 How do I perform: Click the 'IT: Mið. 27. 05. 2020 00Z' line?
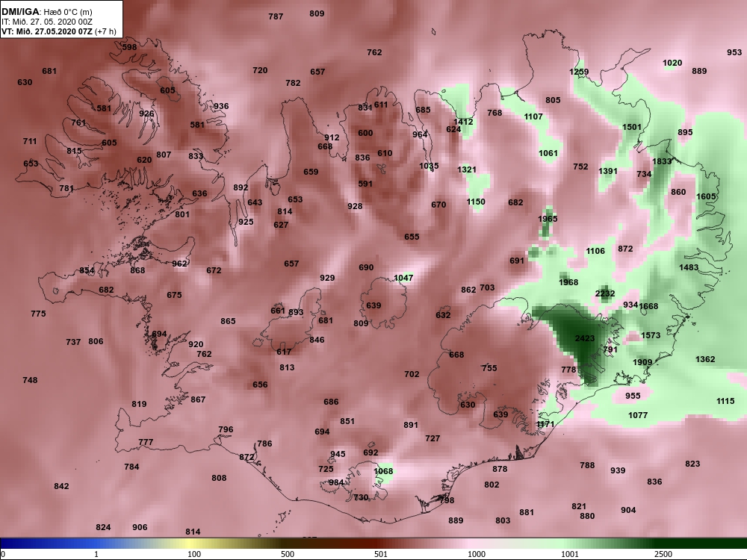(x=46, y=22)
